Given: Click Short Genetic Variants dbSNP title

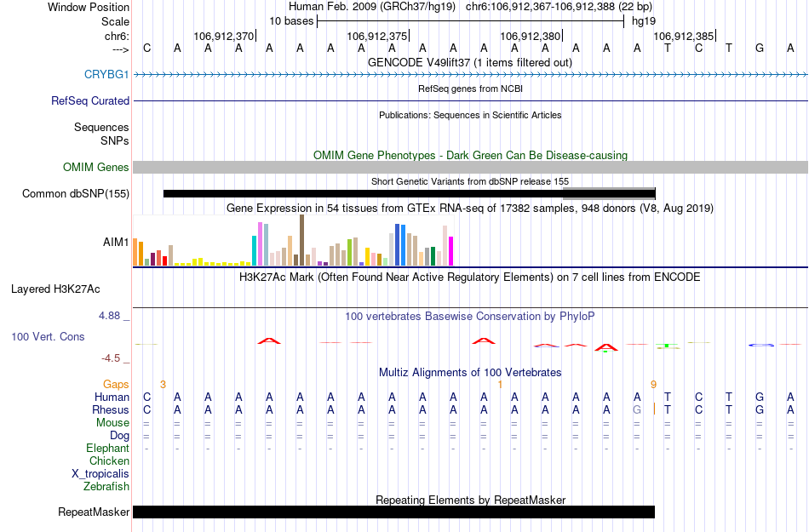Looking at the screenshot, I should 470,181.
